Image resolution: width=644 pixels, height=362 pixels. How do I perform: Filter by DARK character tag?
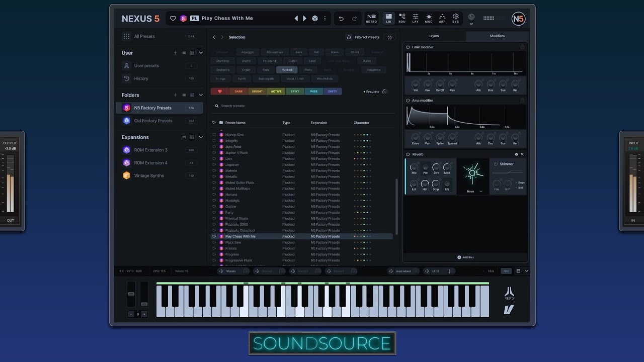pyautogui.click(x=238, y=92)
